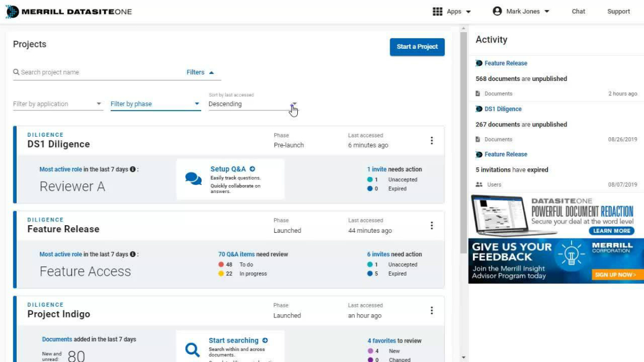644x362 pixels.
Task: Open the Setup Q&A link
Action: (228, 169)
